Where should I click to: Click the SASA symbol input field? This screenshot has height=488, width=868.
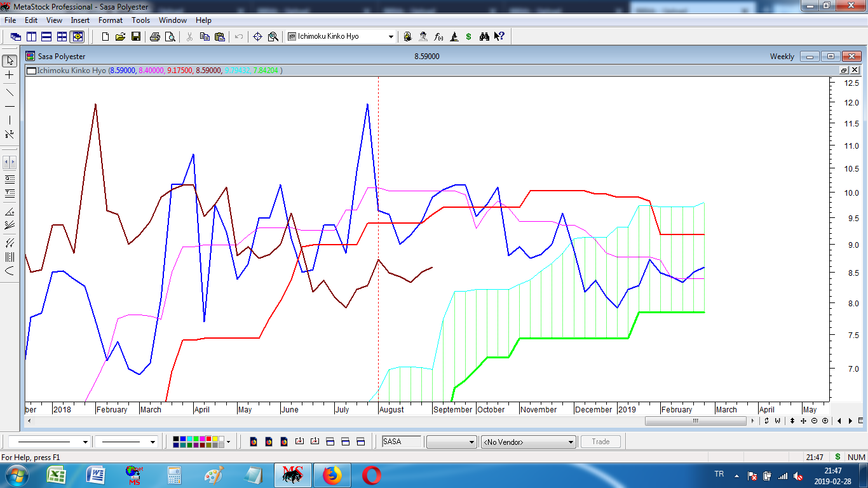pyautogui.click(x=401, y=442)
